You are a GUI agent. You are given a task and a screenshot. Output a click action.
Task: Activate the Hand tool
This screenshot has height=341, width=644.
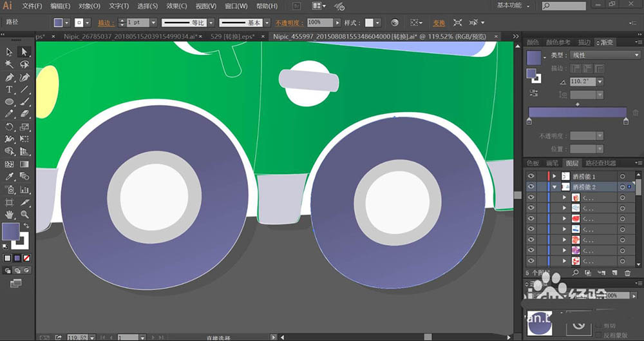pos(10,214)
